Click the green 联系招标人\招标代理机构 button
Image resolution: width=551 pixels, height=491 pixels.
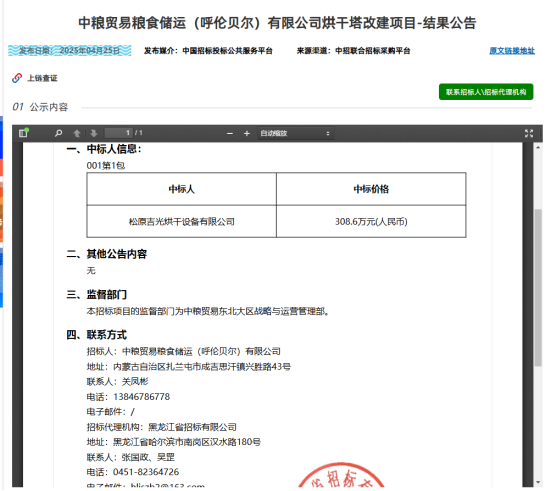(486, 92)
